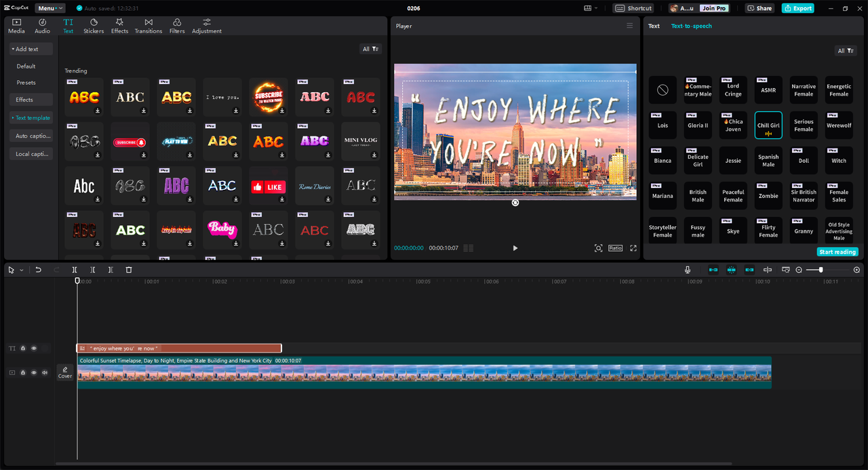Select the Default text category
The height and width of the screenshot is (470, 868).
(x=26, y=66)
